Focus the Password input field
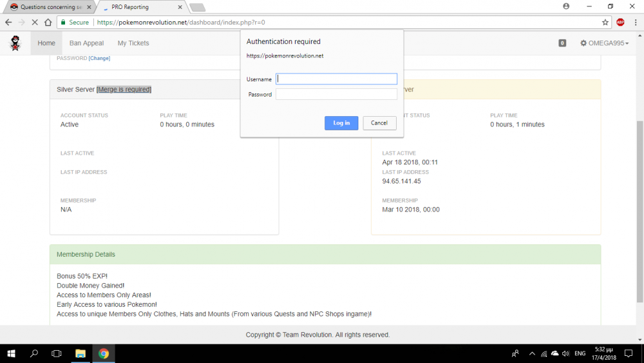Viewport: 644px width, 363px height. point(336,94)
